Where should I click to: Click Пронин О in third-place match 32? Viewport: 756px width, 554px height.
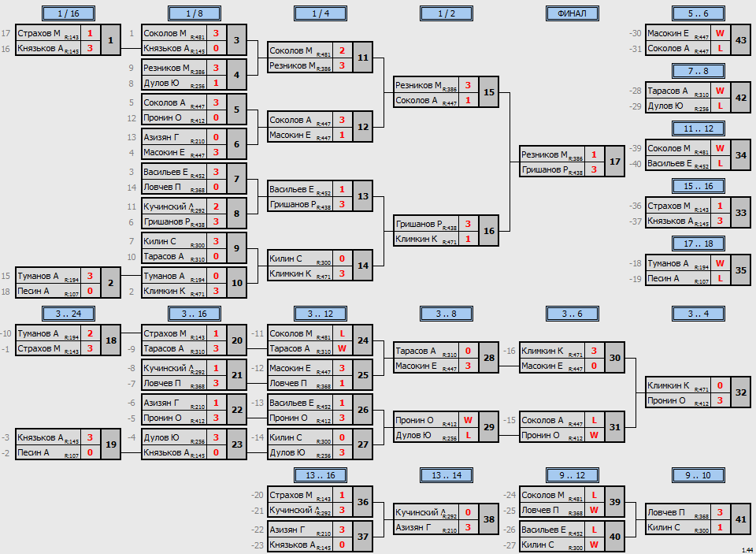point(666,400)
